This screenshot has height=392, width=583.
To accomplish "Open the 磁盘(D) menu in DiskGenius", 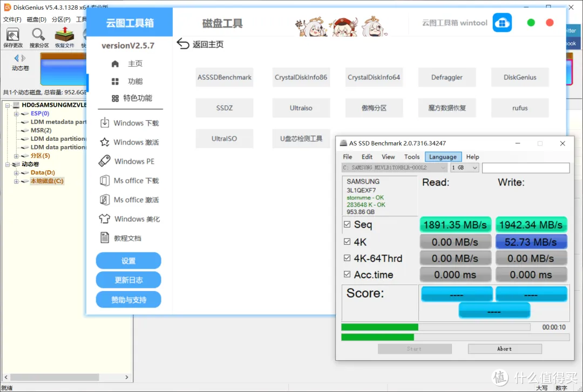I will [37, 19].
